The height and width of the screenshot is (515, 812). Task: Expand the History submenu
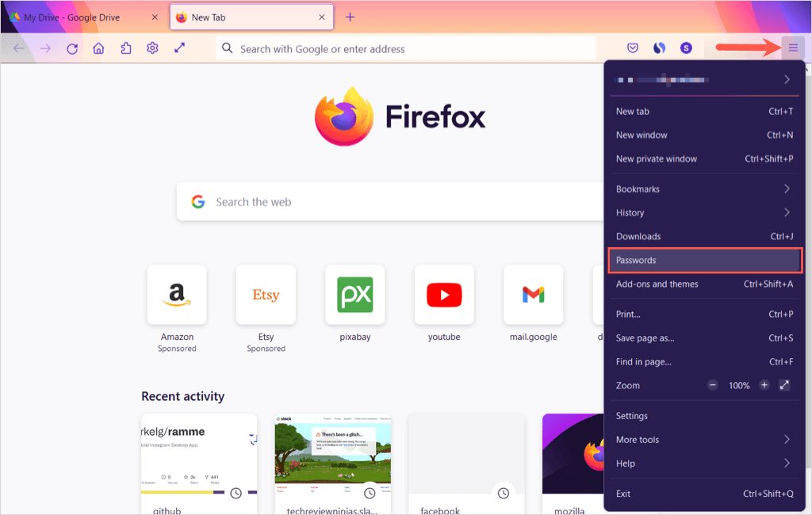(704, 212)
